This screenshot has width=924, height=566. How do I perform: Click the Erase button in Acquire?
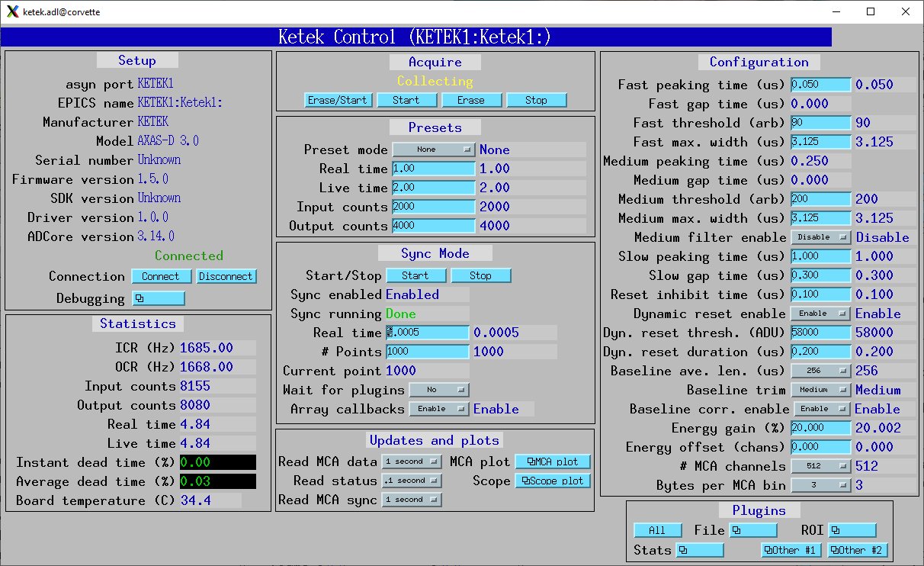tap(471, 100)
